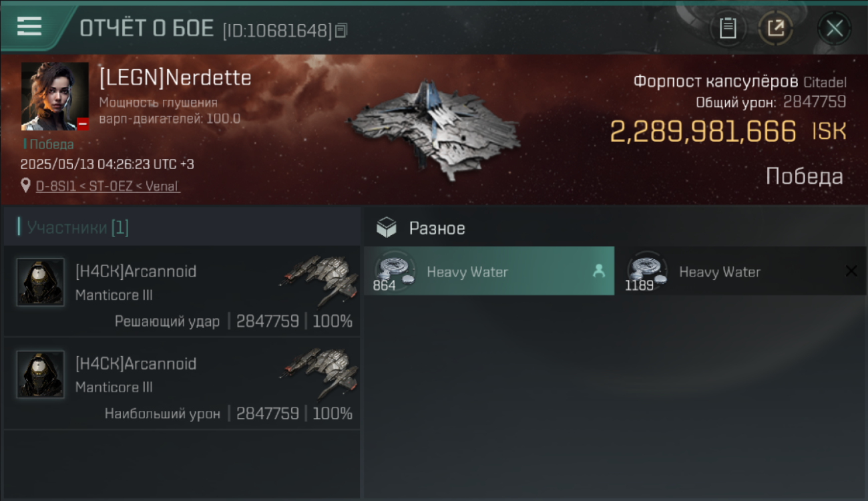Select the dropped Heavy Water 864 item
Screen dimensions: 868x501
point(489,271)
